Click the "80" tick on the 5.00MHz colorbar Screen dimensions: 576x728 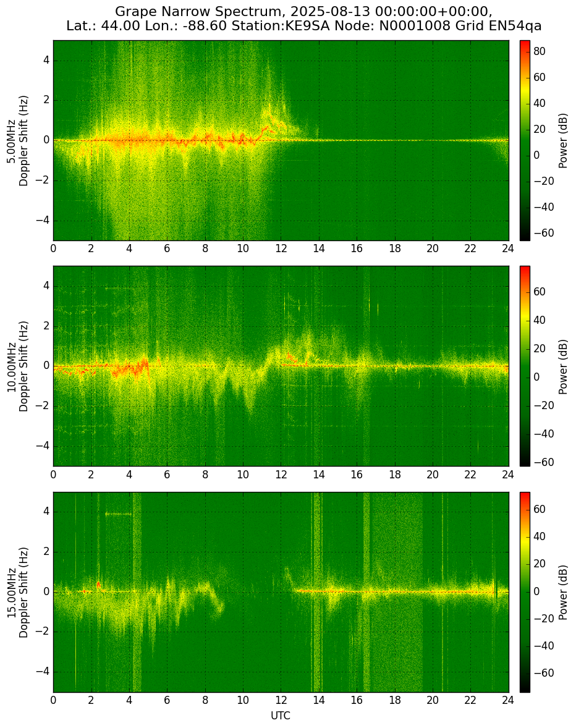pyautogui.click(x=540, y=51)
